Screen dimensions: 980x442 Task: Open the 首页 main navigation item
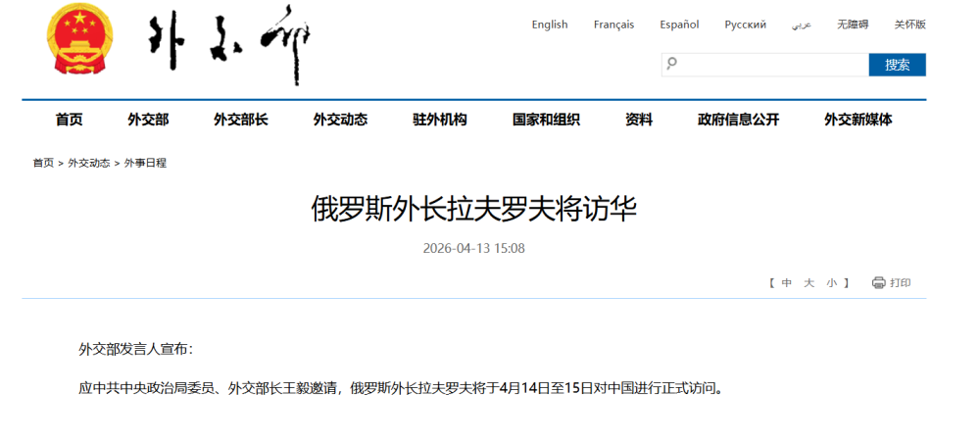point(69,120)
